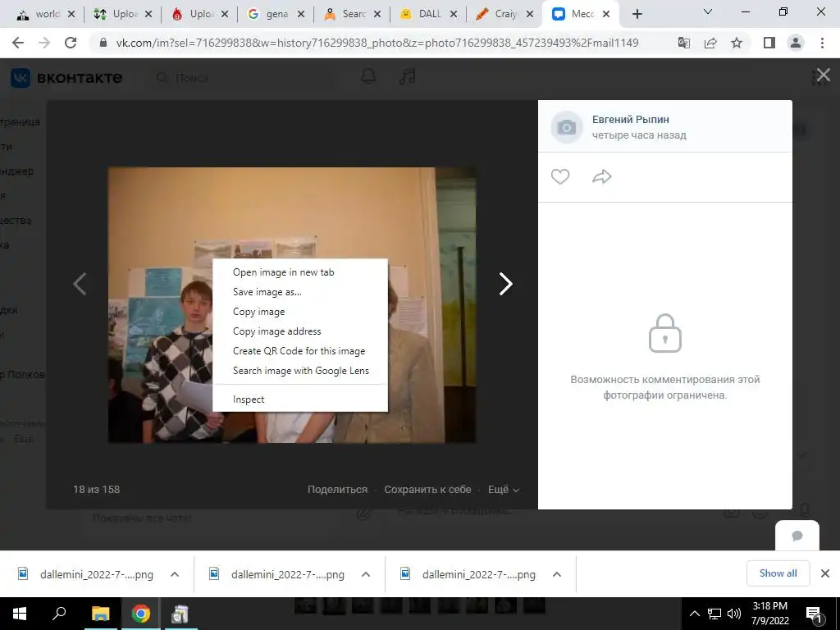This screenshot has width=840, height=630.
Task: Open the Chrome three-dot menu
Action: 822,43
